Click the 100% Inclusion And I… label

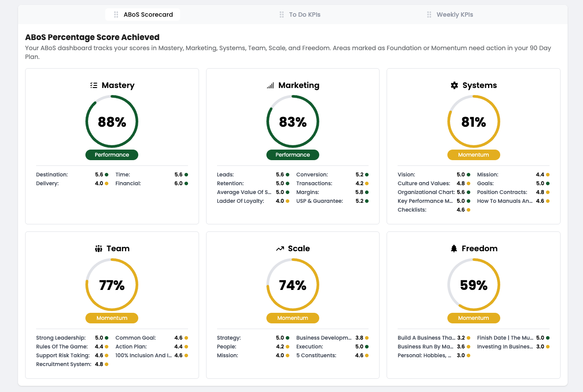click(144, 355)
